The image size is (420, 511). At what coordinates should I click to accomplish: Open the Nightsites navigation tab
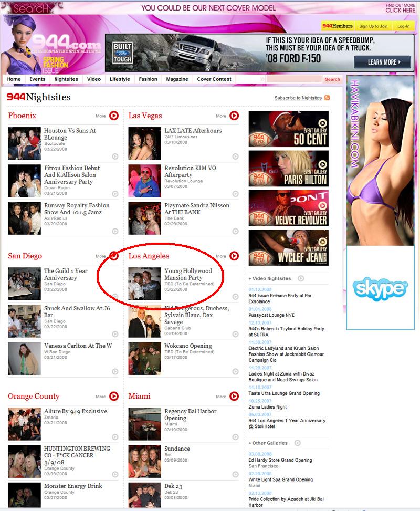click(66, 79)
